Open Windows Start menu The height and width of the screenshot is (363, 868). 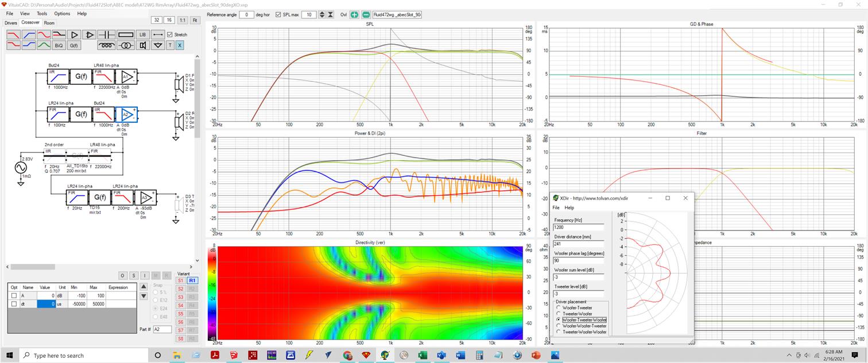click(9, 356)
